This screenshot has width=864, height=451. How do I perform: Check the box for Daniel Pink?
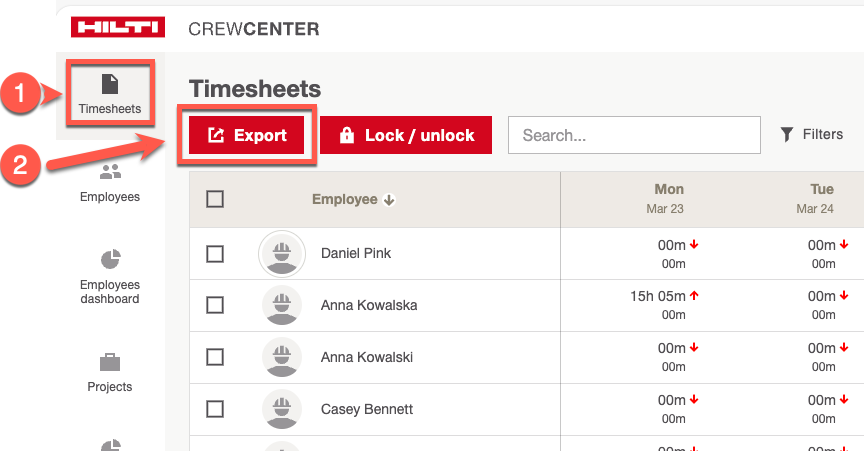215,254
